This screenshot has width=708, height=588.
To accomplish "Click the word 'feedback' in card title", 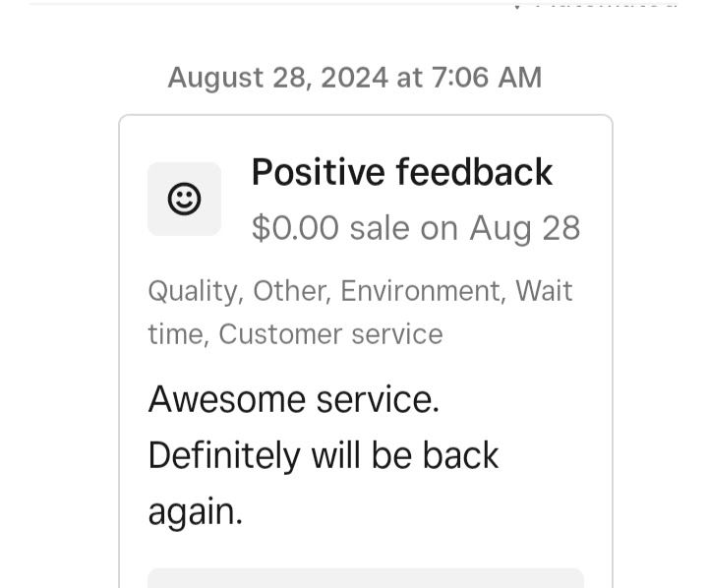I will click(x=474, y=172).
